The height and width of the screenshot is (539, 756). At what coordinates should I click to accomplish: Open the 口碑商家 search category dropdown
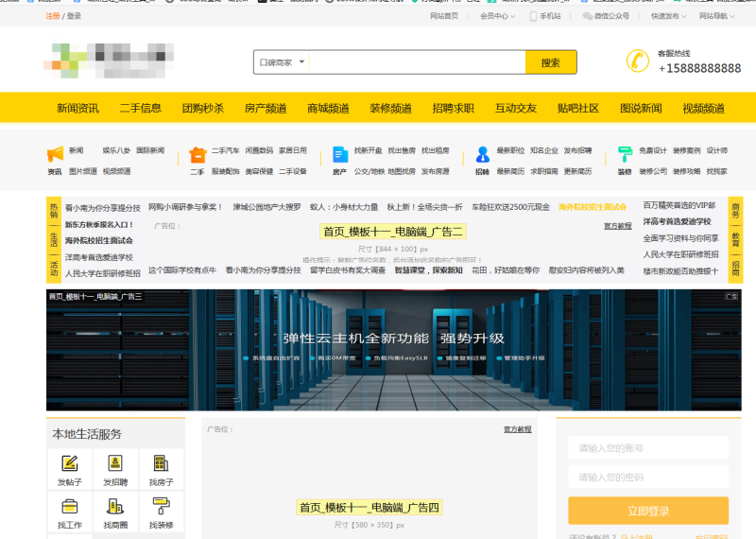[282, 62]
